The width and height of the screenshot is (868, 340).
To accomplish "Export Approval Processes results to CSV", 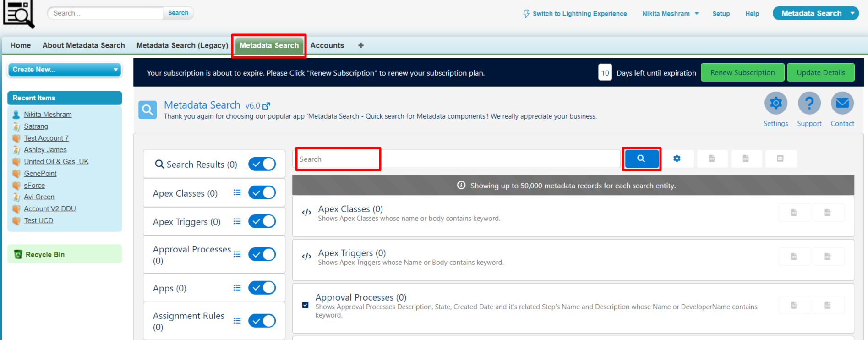I will pyautogui.click(x=828, y=305).
